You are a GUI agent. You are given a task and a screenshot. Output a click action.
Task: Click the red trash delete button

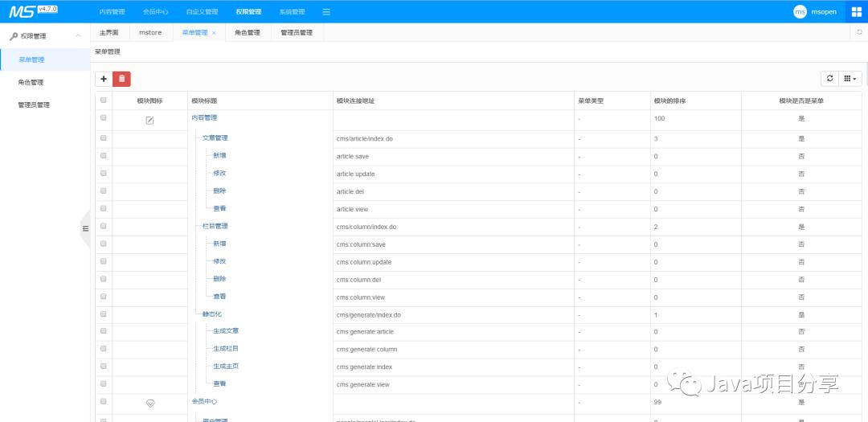pos(122,80)
